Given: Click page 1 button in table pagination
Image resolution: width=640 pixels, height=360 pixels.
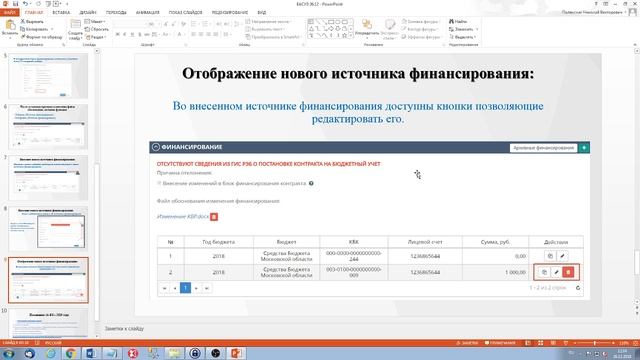Looking at the screenshot, I should coord(185,288).
